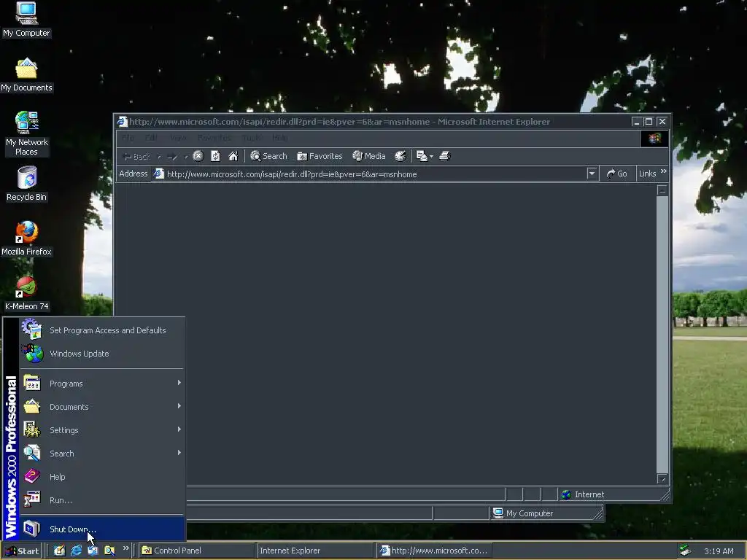Click the Mail toolbar icon
Screen dimensions: 747x560
pyautogui.click(x=422, y=156)
